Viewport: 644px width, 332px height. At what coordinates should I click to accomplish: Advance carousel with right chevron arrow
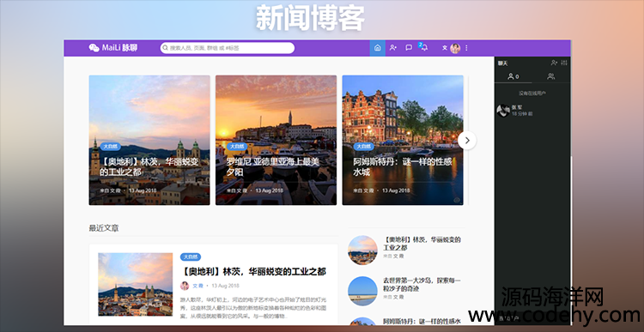coord(467,141)
